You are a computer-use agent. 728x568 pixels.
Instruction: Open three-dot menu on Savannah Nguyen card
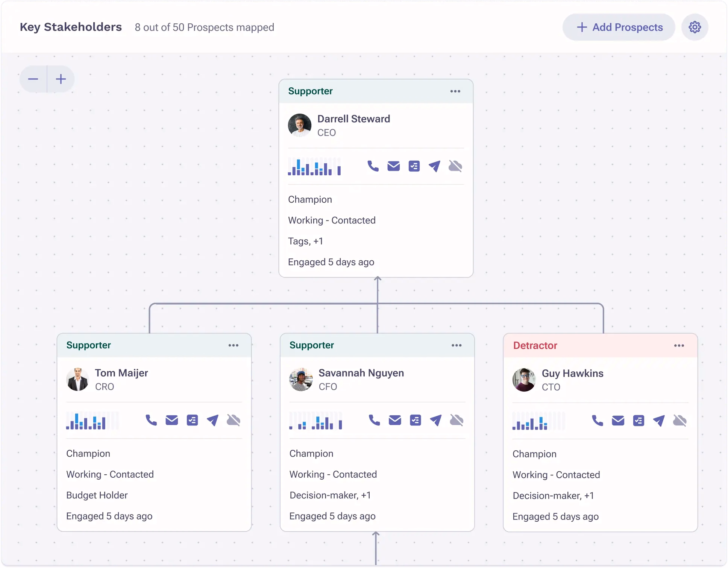456,345
